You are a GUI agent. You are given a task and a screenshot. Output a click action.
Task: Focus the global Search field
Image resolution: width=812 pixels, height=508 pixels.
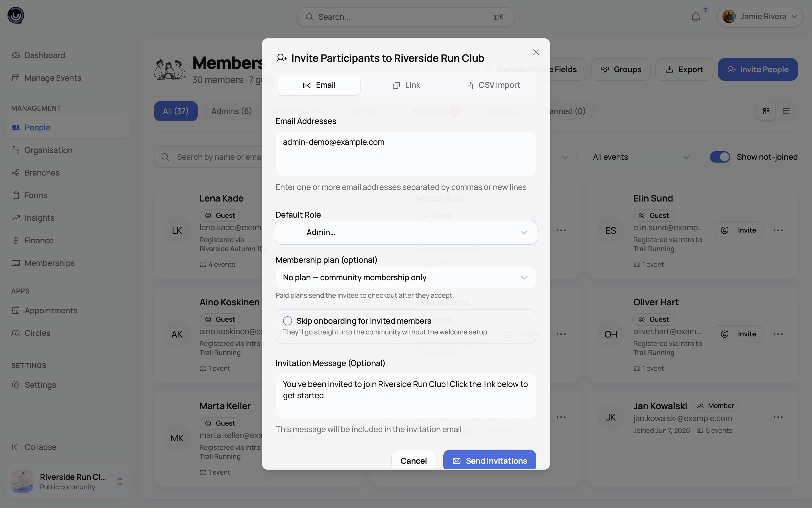pos(406,17)
